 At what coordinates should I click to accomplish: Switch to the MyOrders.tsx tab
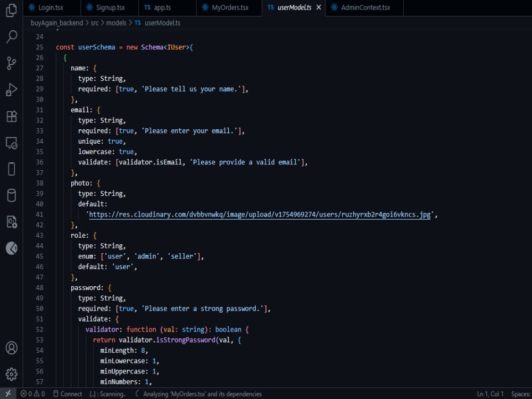pos(229,7)
